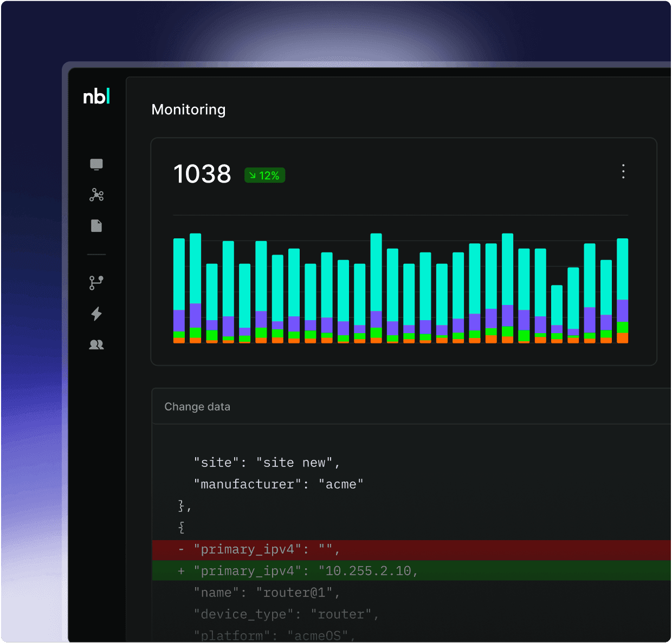Screen dimensions: 672x643
Task: Click the git branch icon below the divider
Action: (96, 281)
